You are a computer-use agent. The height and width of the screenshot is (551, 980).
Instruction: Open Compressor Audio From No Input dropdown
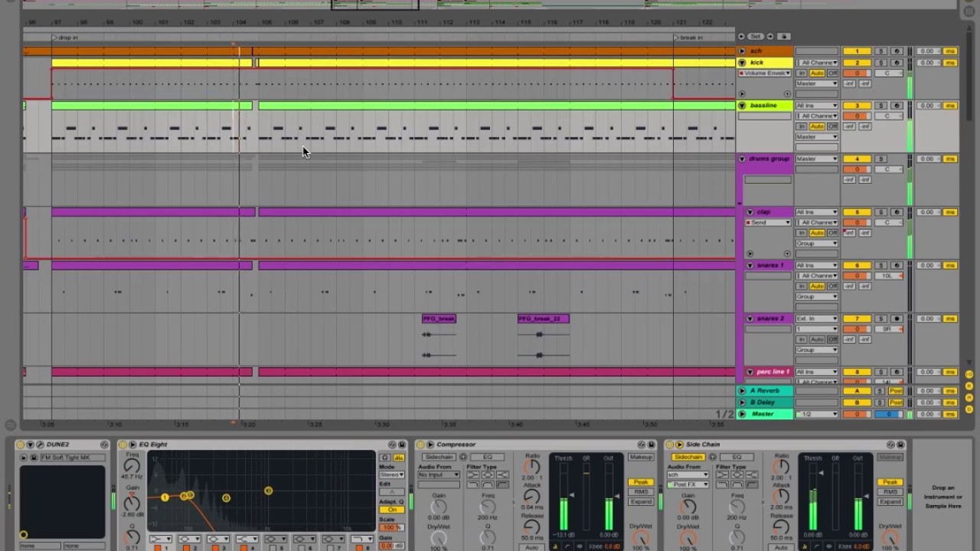[x=439, y=474]
